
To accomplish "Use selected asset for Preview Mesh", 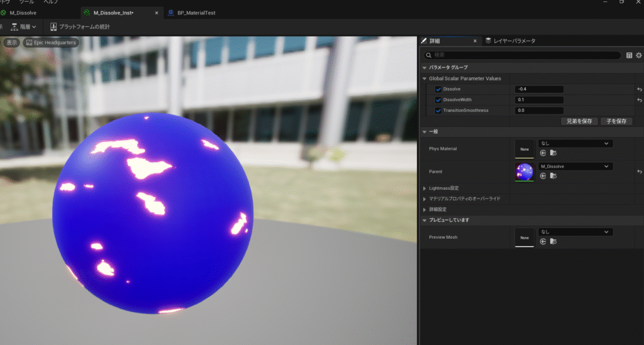I will [543, 241].
